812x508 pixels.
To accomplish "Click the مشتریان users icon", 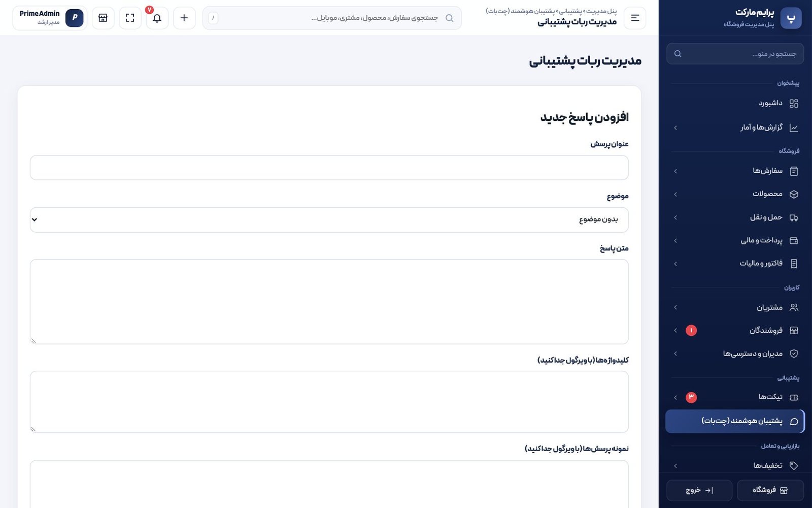I will click(x=794, y=307).
